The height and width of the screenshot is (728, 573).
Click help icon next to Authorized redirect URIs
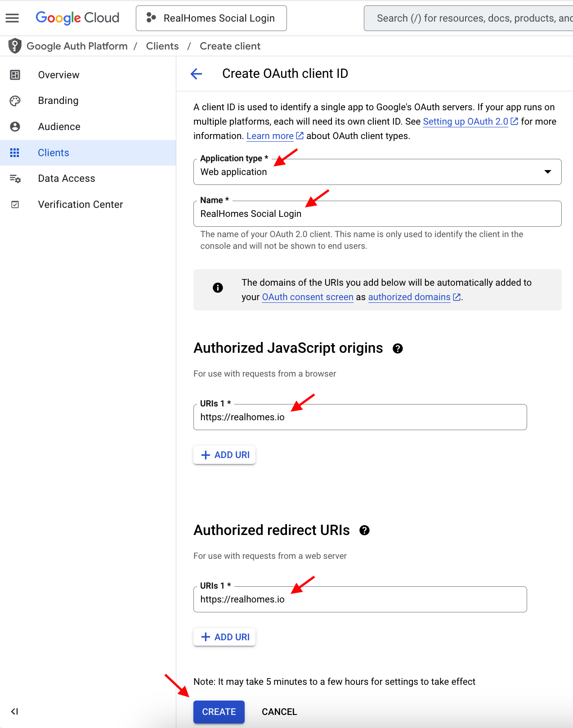coord(364,530)
